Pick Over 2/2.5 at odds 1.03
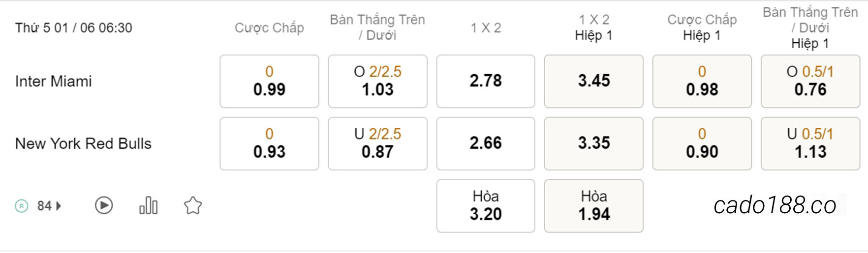Image resolution: width=868 pixels, height=253 pixels. pyautogui.click(x=377, y=81)
